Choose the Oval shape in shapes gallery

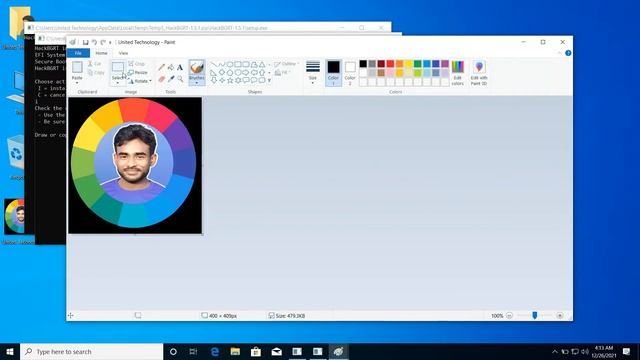(x=230, y=64)
